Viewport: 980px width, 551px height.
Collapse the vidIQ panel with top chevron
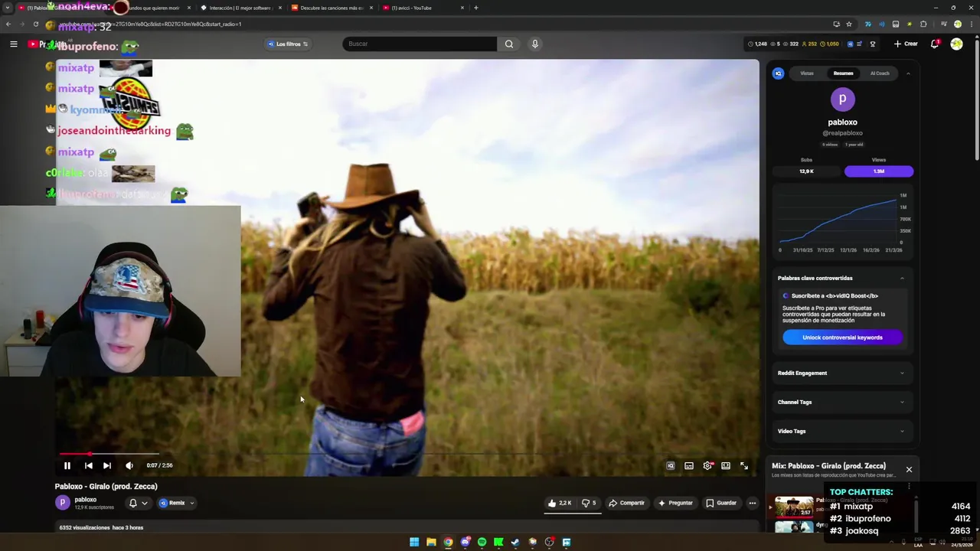pos(908,73)
